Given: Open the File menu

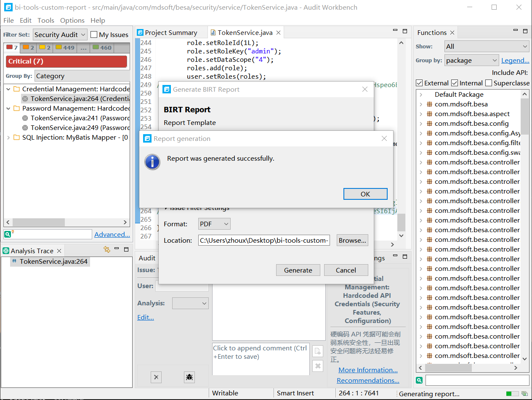Looking at the screenshot, I should coord(8,20).
